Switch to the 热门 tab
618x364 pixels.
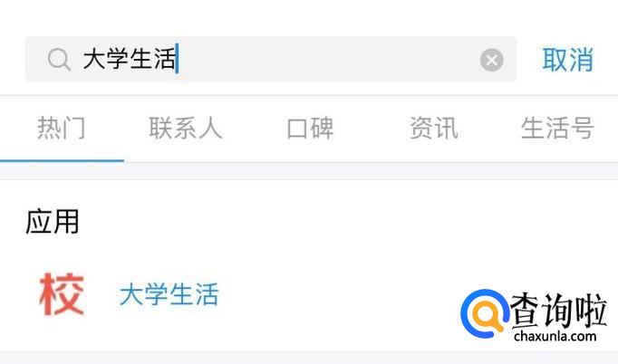click(61, 128)
